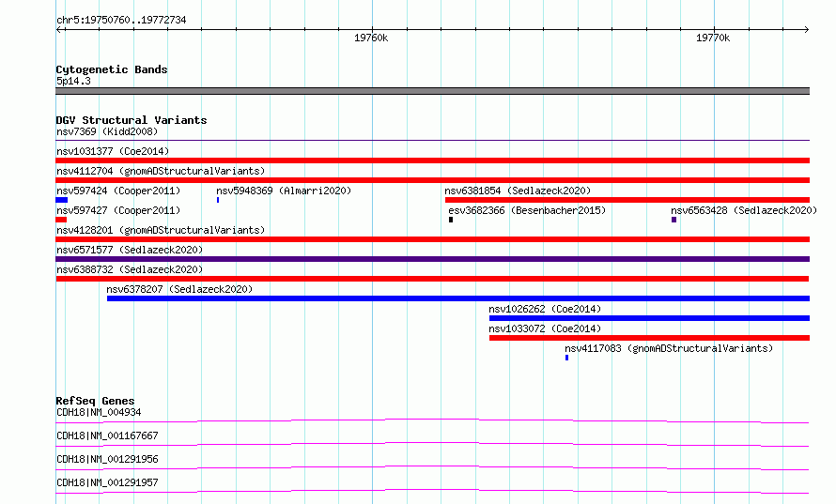Screen dimensions: 836x504
Task: Select the nsv1031377 (Coe2014) red bar
Action: pyautogui.click(x=432, y=160)
